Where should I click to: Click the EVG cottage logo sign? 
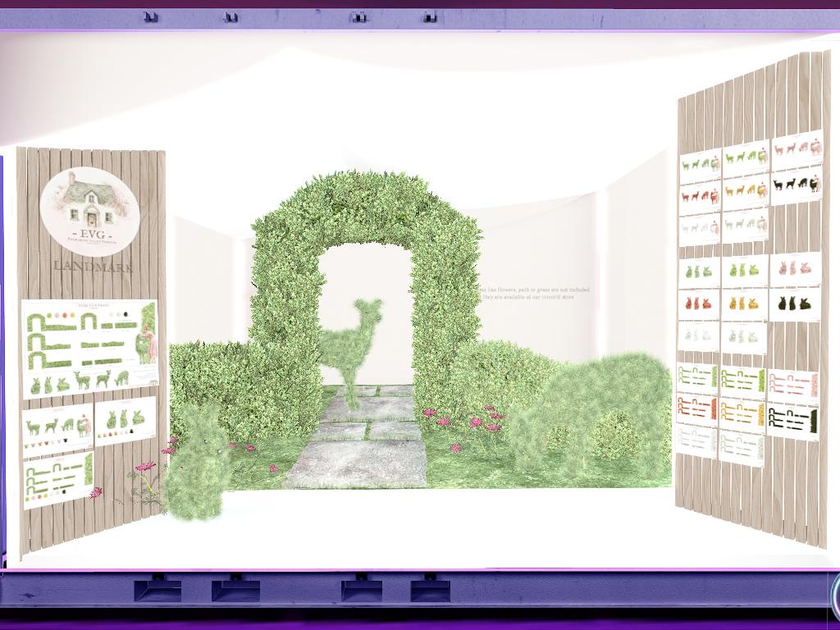click(90, 211)
